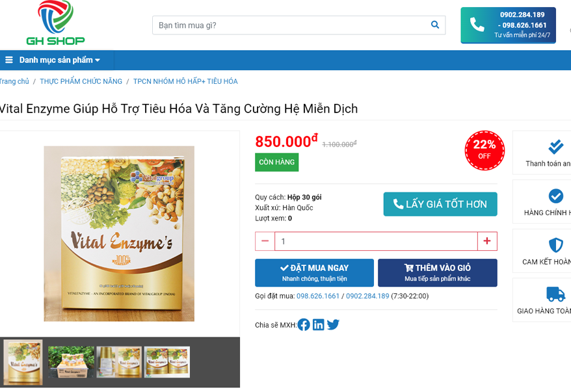Click the double checkmark payment icon
Image resolution: width=571 pixels, height=392 pixels.
point(555,147)
